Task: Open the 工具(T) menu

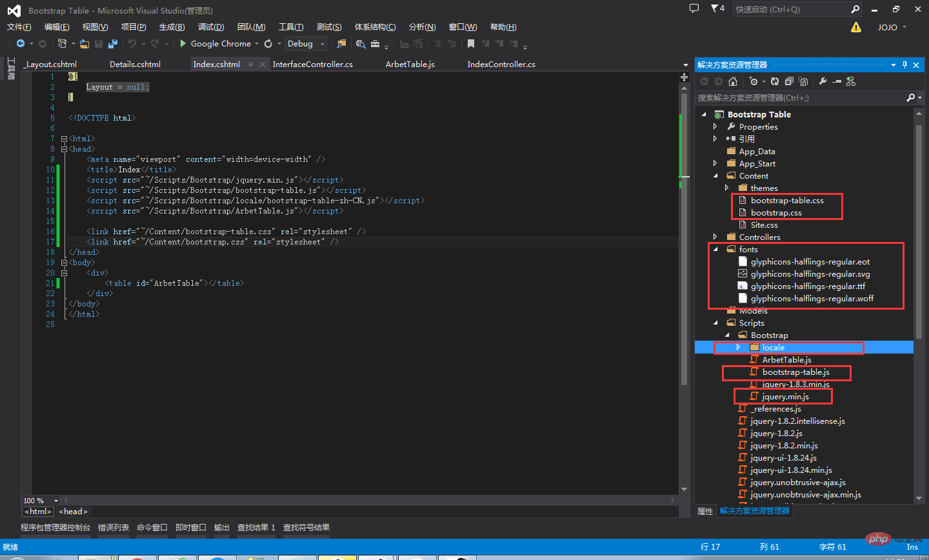Action: click(x=291, y=27)
